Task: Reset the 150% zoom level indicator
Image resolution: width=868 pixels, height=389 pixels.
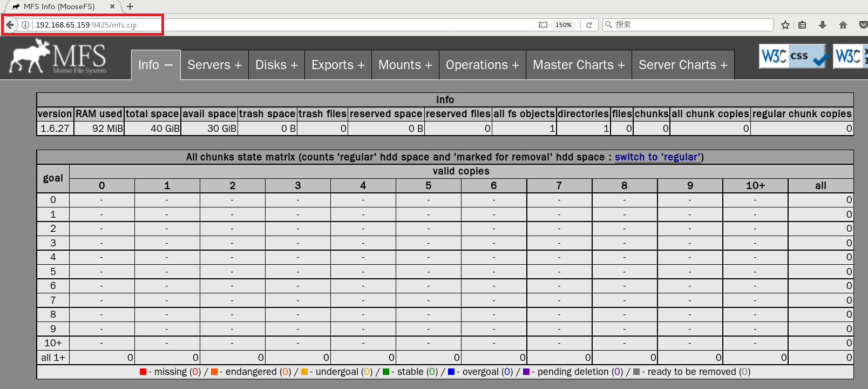Action: 564,25
